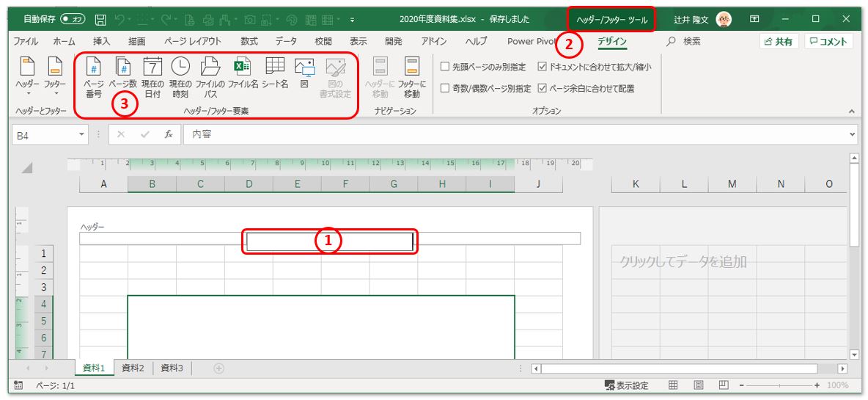
Task: Click the horizontal scrollbar right arrow
Action: 842,368
